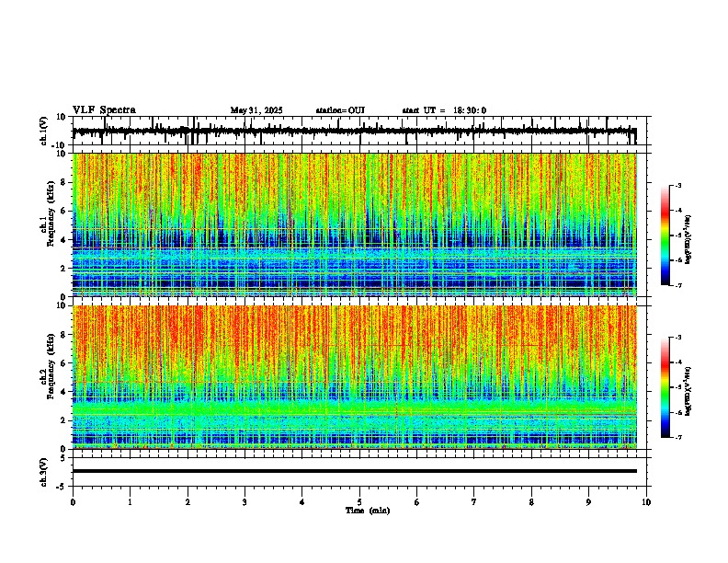The width and height of the screenshot is (728, 563).
Task: Select the "Time (min)" axis label
Action: (368, 511)
